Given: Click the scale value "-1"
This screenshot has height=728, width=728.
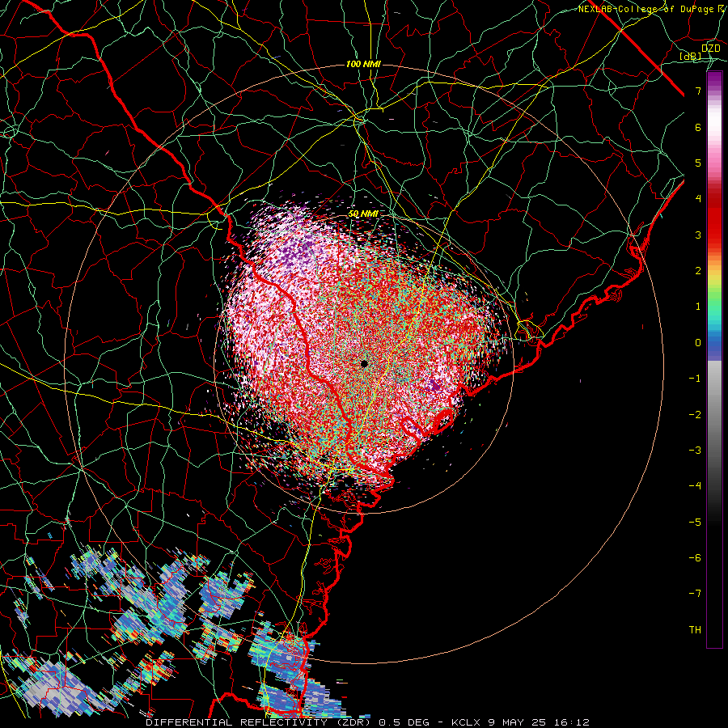Looking at the screenshot, I should coord(695,379).
